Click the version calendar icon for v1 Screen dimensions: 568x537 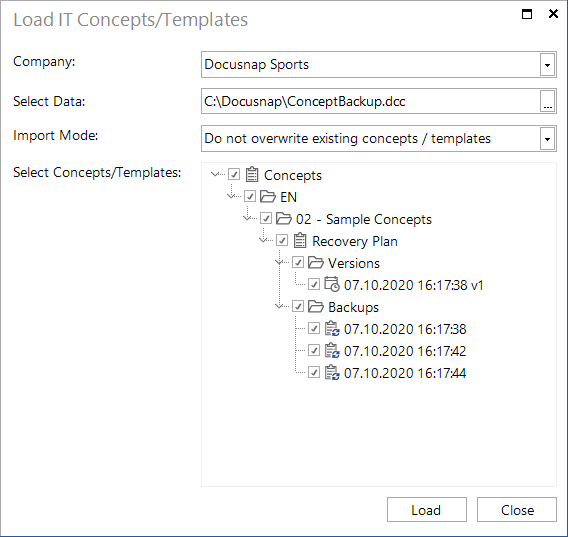(x=331, y=284)
